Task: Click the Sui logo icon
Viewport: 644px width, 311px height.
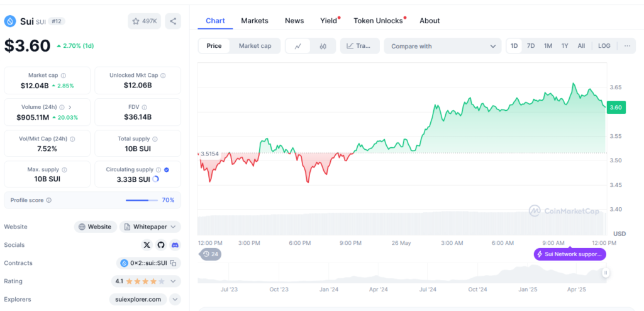Action: pyautogui.click(x=10, y=21)
